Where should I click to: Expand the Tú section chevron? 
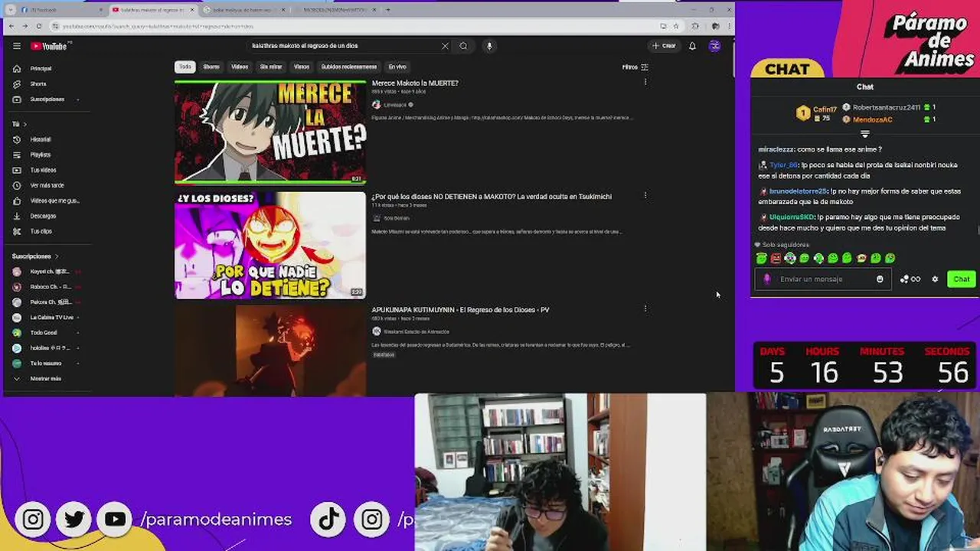click(x=24, y=124)
